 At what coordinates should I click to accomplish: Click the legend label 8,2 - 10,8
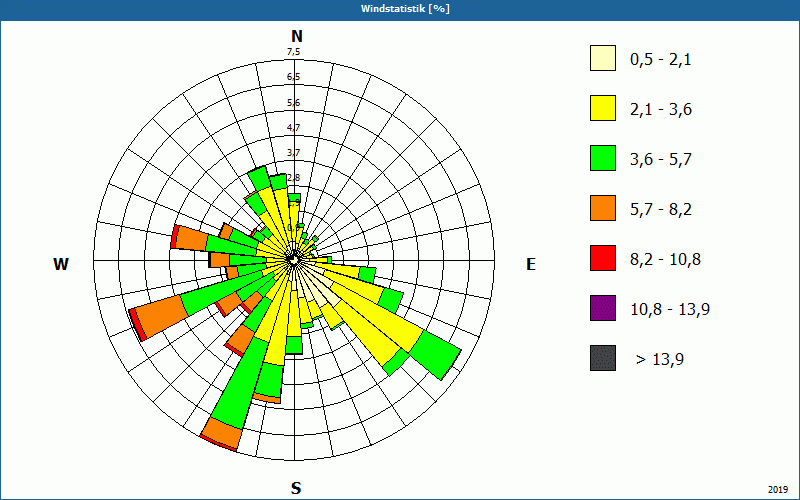point(665,260)
